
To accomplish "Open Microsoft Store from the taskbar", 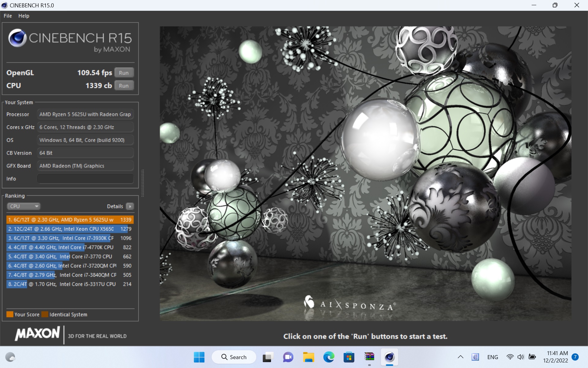I will [x=349, y=357].
